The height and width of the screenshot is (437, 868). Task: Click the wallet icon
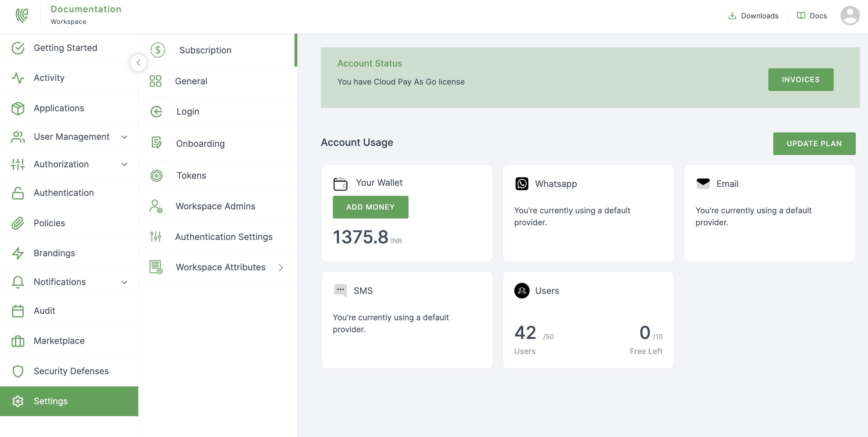(340, 184)
